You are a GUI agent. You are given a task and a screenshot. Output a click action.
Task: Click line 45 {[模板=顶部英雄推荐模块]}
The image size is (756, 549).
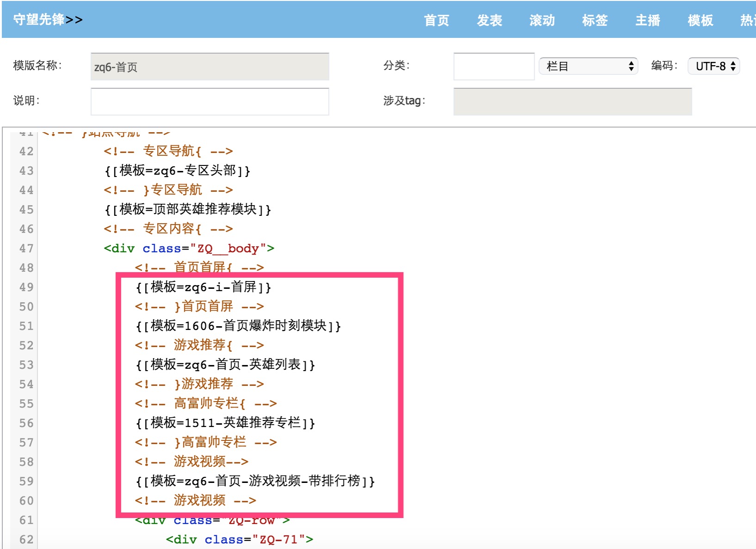(188, 210)
